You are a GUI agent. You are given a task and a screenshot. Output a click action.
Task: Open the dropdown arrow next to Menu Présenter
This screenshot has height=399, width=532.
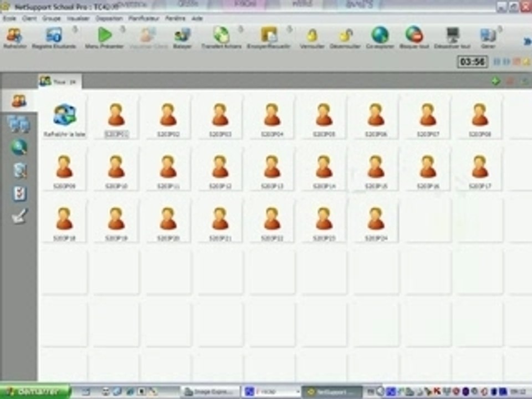123,30
